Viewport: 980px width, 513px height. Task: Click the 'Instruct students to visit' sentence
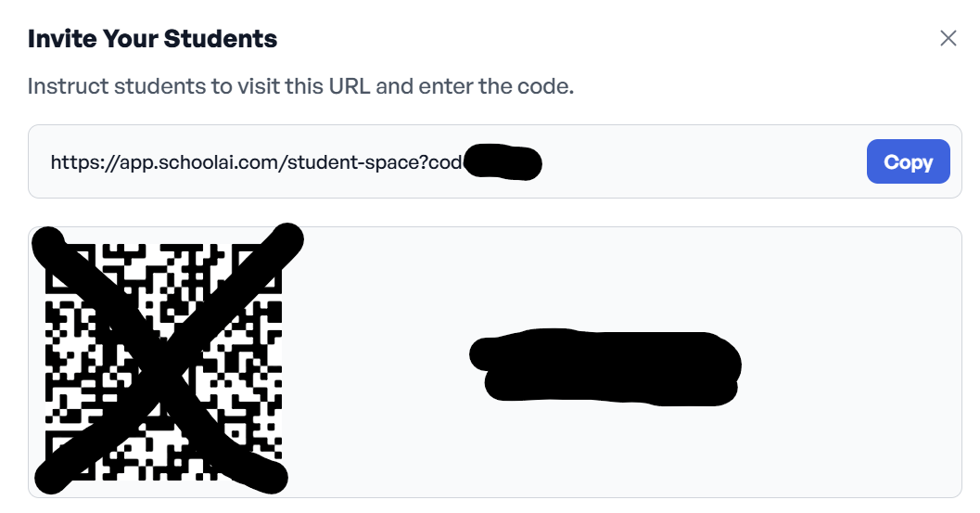click(300, 86)
